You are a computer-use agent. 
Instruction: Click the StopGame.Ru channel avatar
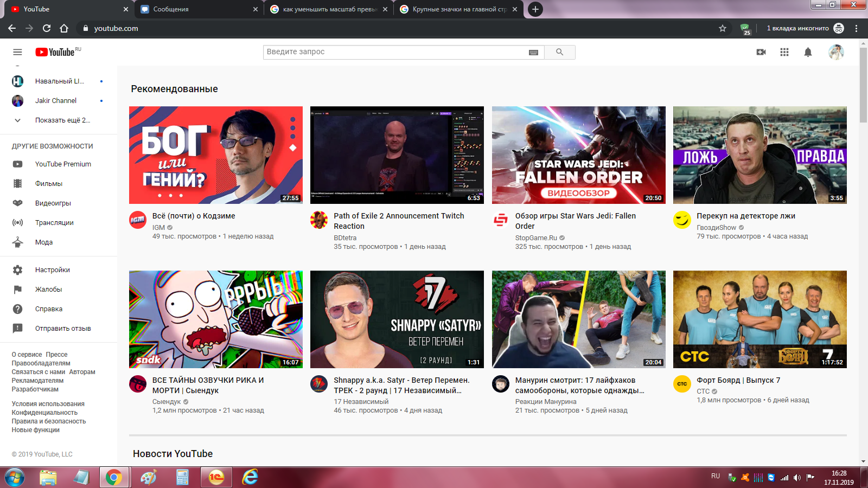(501, 220)
